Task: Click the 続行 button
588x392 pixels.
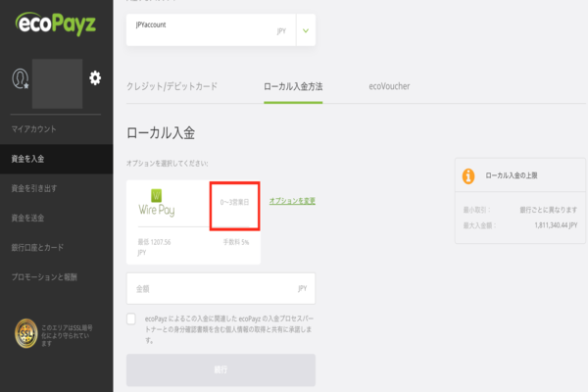Action: [x=220, y=369]
